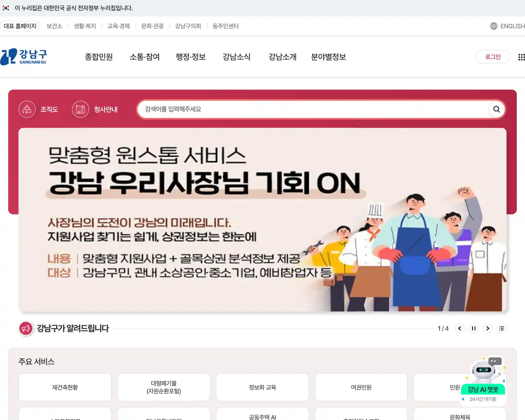Image resolution: width=525 pixels, height=420 pixels.
Task: Click the 로그인 button
Action: tap(493, 57)
